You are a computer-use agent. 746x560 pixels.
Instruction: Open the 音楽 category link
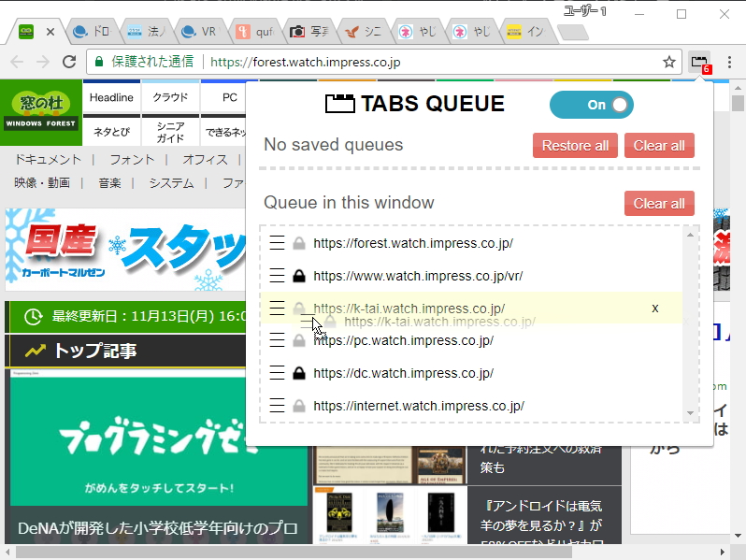pos(109,182)
